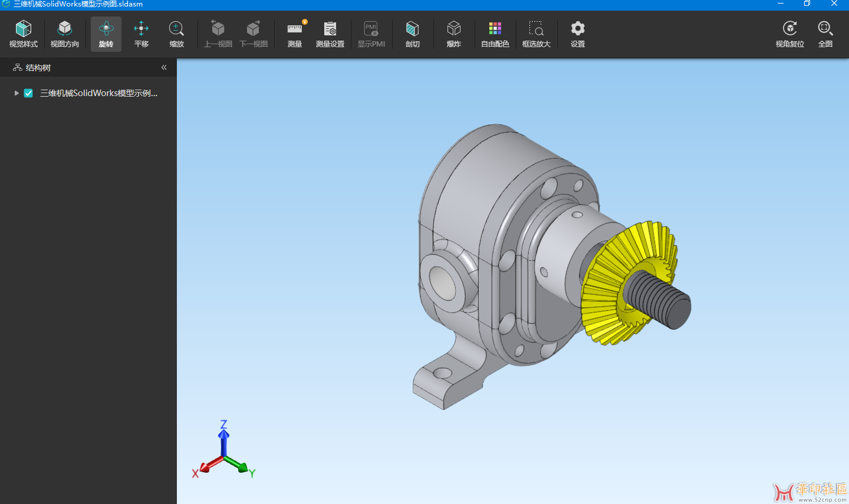Viewport: 849px width, 504px height.
Task: Click the XYZ axis triad indicator
Action: (223, 451)
